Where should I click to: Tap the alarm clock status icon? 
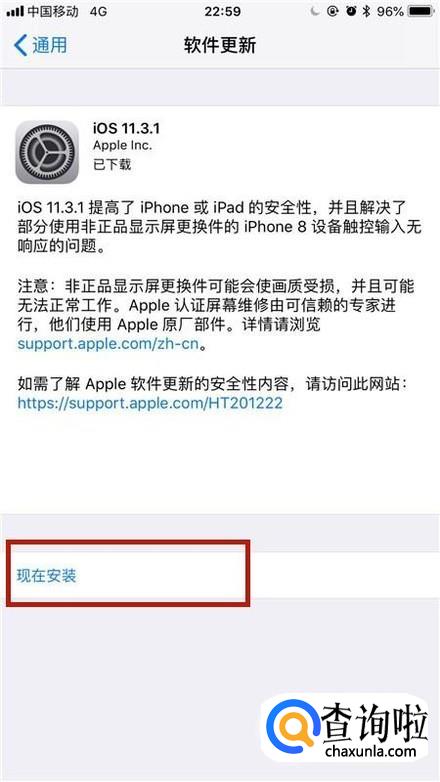tap(351, 11)
